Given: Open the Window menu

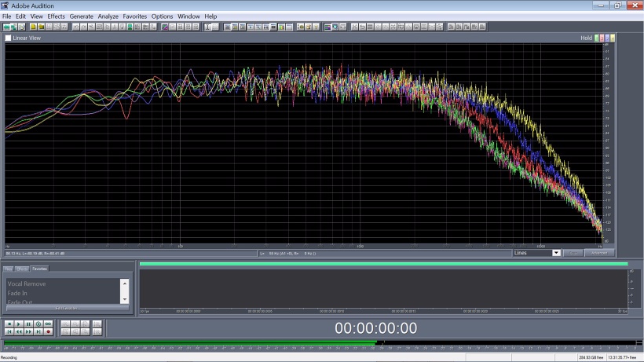Looking at the screenshot, I should pos(188,16).
